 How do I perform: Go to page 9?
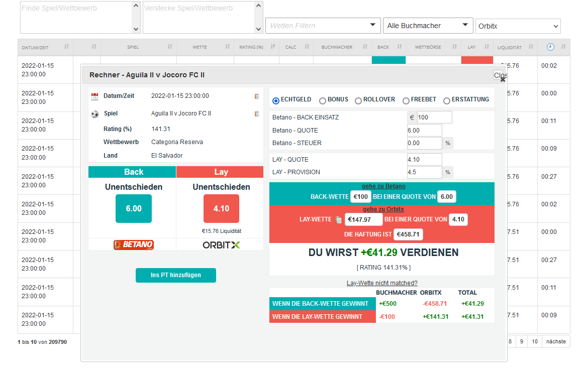[522, 342]
